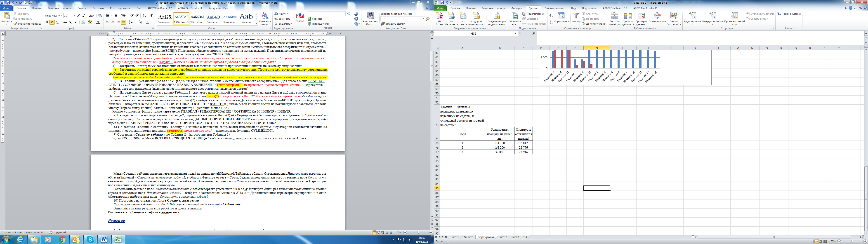The width and height of the screenshot is (868, 244).
Task: Open the Вставка tab in Word
Action: click(37, 8)
